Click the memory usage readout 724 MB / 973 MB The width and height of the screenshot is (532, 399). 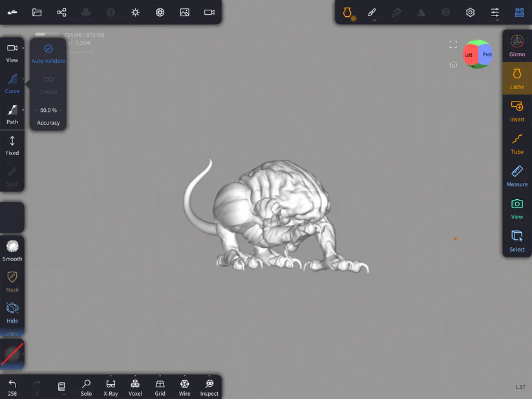tap(84, 35)
